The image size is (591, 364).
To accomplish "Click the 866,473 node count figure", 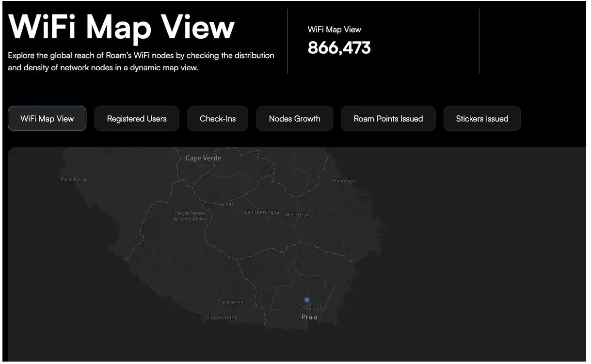I will point(339,48).
